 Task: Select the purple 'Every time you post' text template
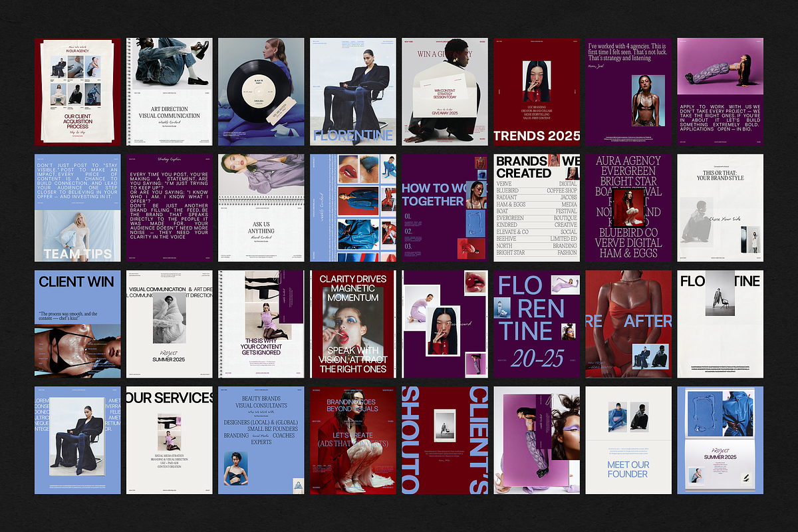click(170, 208)
